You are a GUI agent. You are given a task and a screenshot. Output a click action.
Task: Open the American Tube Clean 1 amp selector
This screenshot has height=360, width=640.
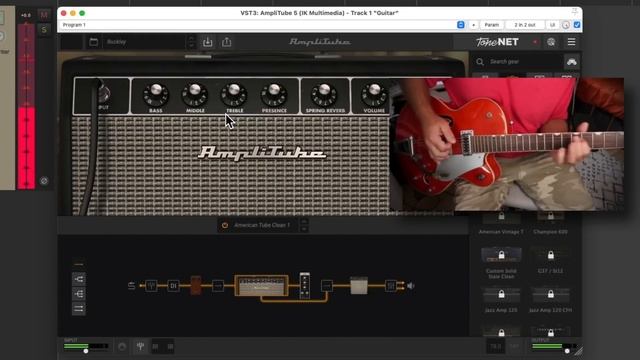pos(262,225)
